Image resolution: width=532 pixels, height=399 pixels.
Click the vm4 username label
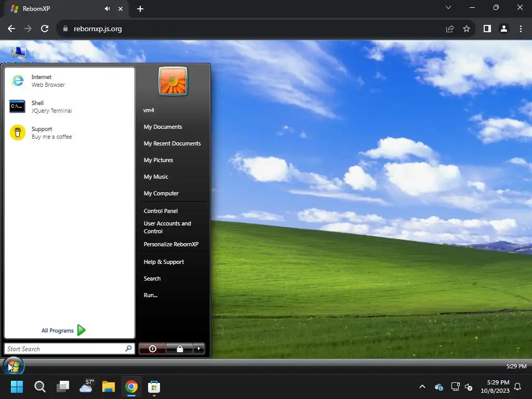pyautogui.click(x=149, y=110)
